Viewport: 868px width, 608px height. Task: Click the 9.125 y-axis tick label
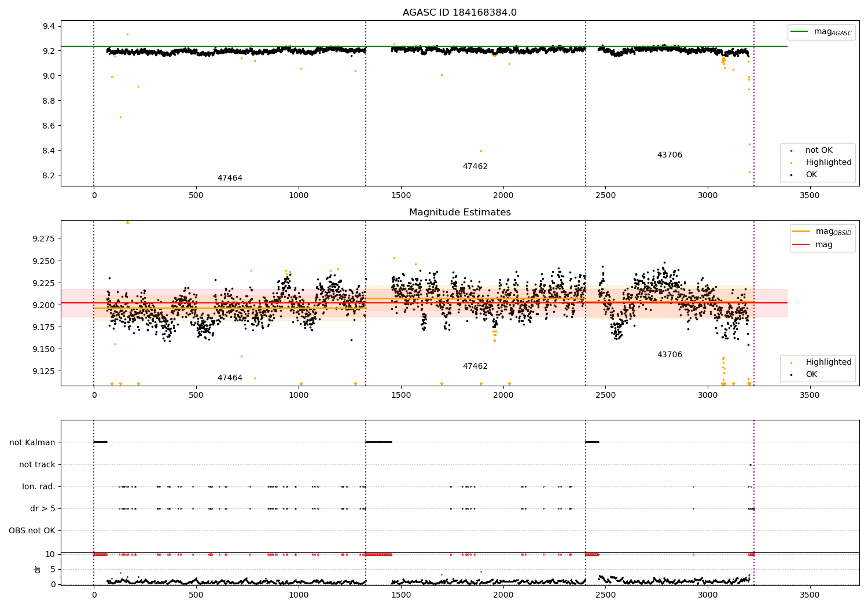pos(43,371)
